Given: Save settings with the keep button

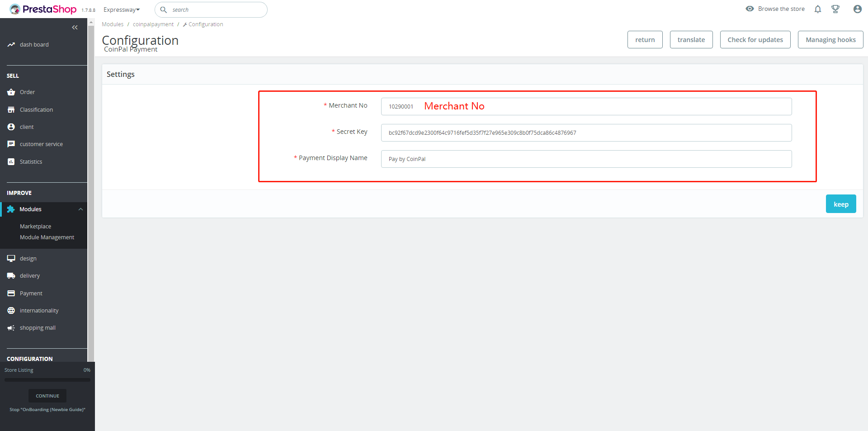Looking at the screenshot, I should point(841,204).
